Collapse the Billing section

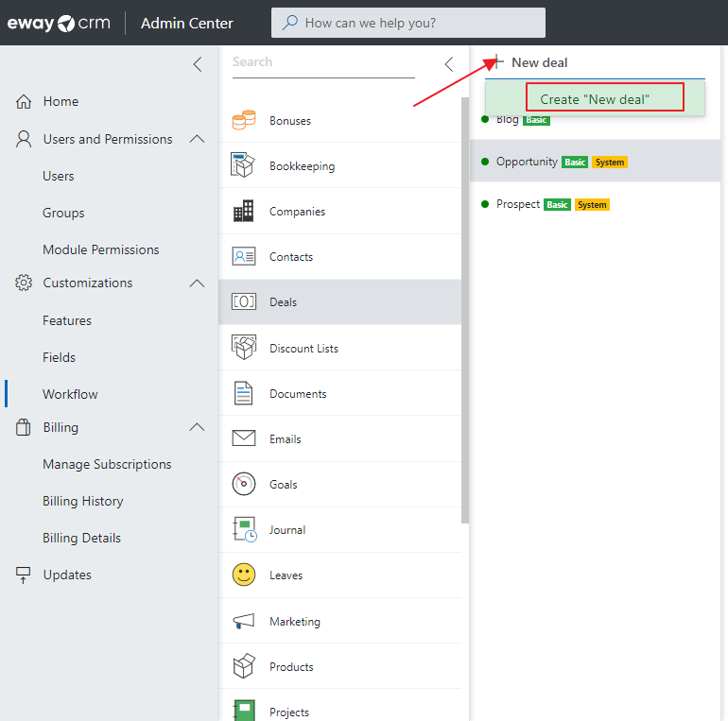click(197, 427)
